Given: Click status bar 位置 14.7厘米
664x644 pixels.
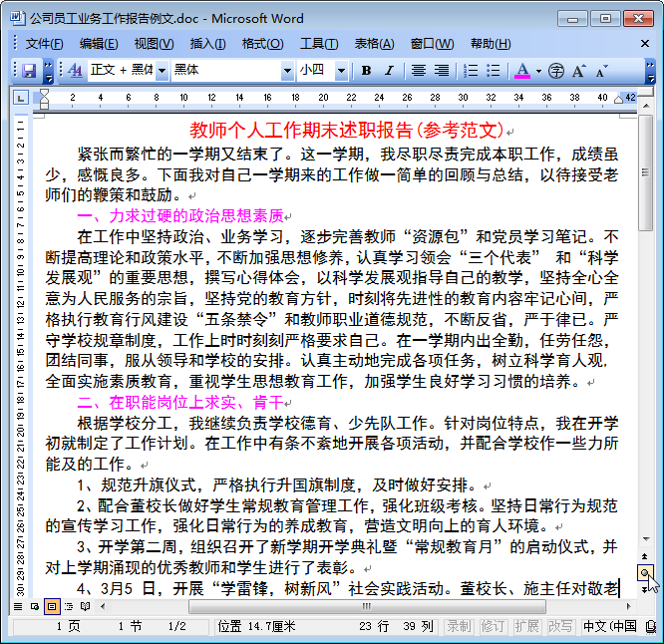Looking at the screenshot, I should tap(256, 626).
